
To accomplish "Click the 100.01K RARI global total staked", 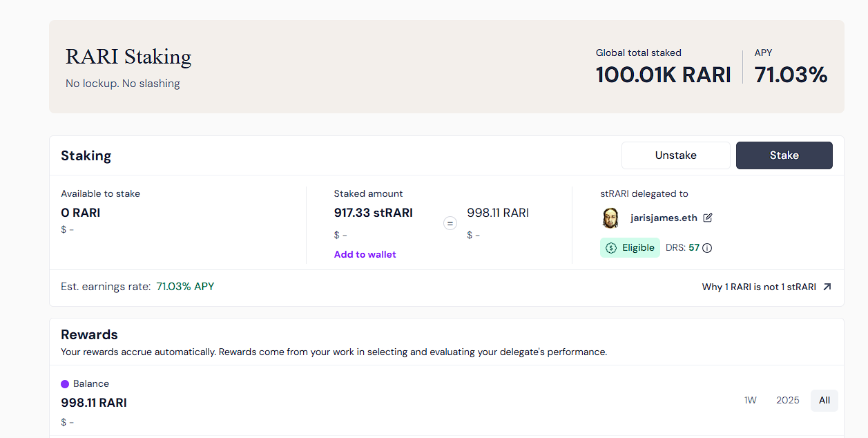I will click(664, 75).
